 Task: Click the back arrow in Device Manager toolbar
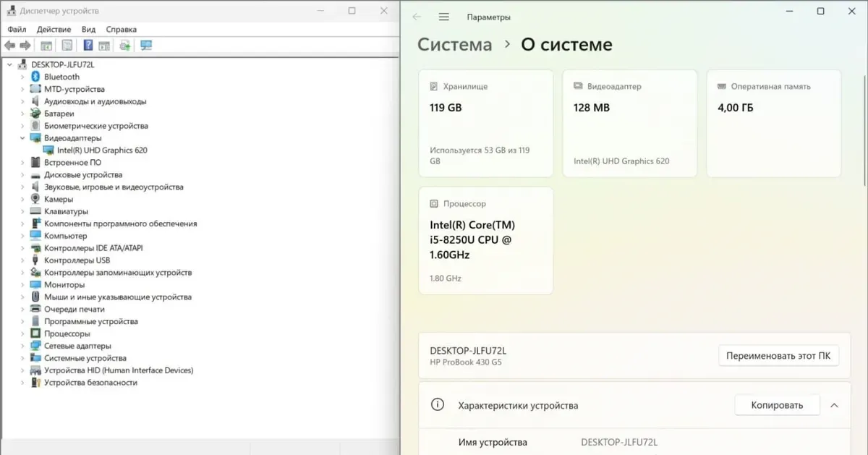point(9,46)
